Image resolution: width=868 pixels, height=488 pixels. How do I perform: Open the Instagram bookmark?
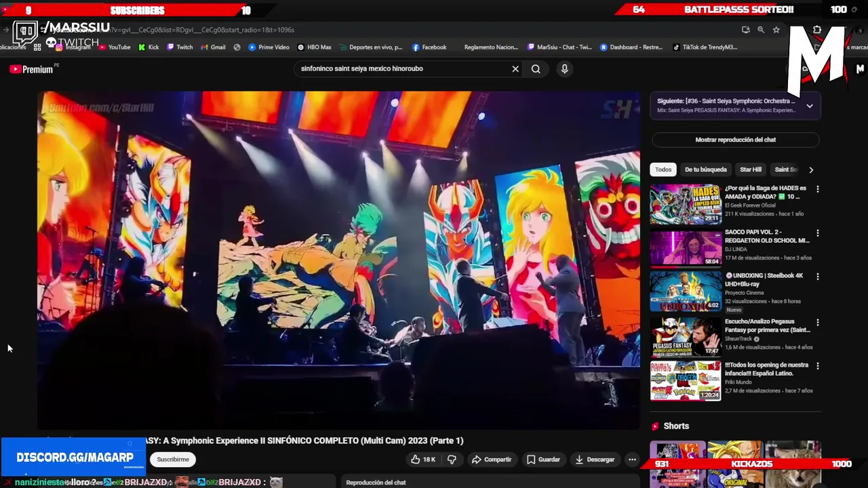point(73,47)
